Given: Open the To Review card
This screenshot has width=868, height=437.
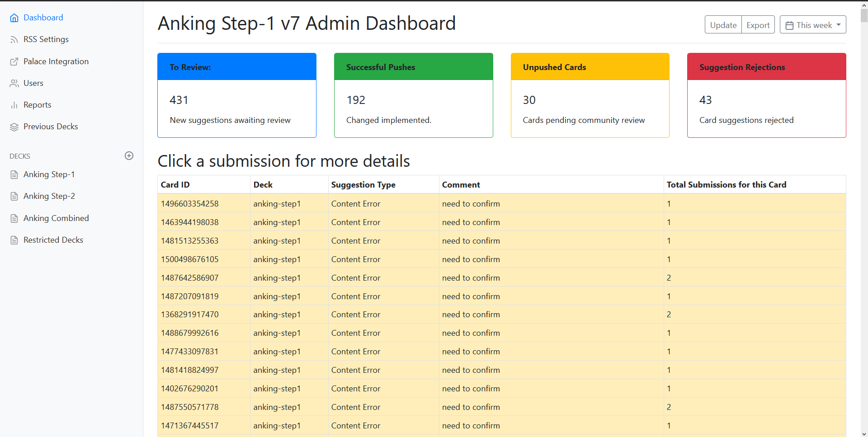Looking at the screenshot, I should coord(237,95).
